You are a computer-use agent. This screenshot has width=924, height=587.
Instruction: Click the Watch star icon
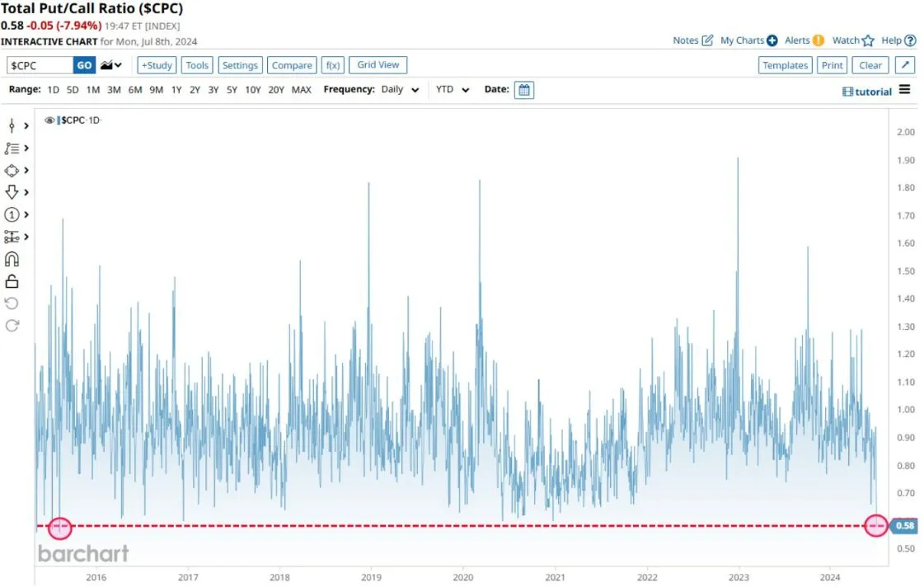point(868,40)
